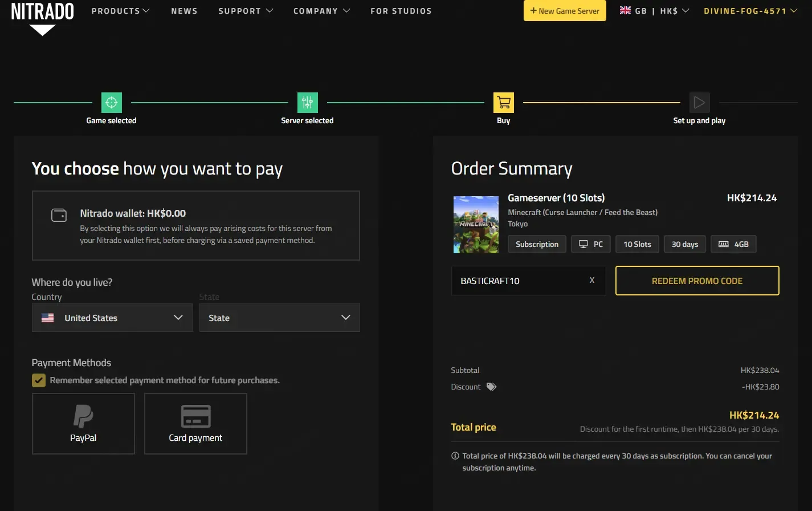This screenshot has height=511, width=812.
Task: Click the promo code input field
Action: coord(519,281)
